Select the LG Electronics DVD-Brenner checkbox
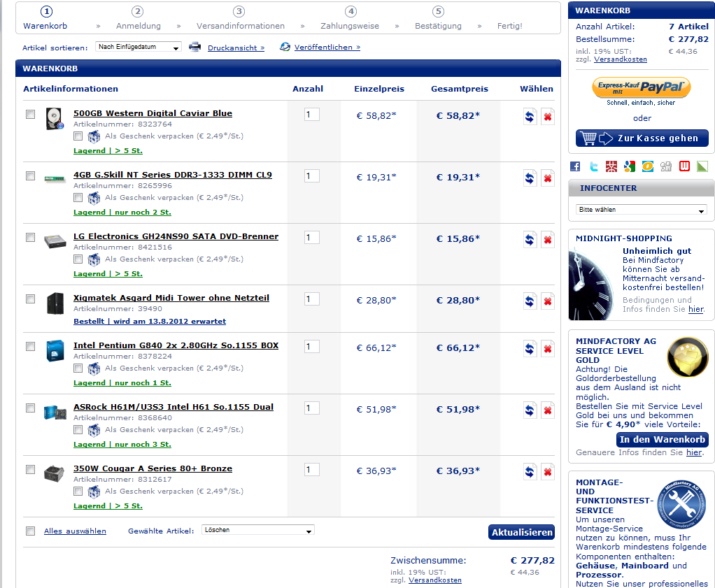 [x=31, y=238]
